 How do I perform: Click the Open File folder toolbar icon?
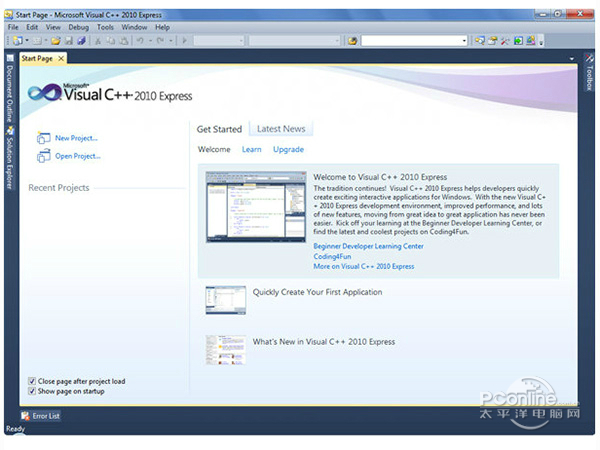[x=56, y=41]
